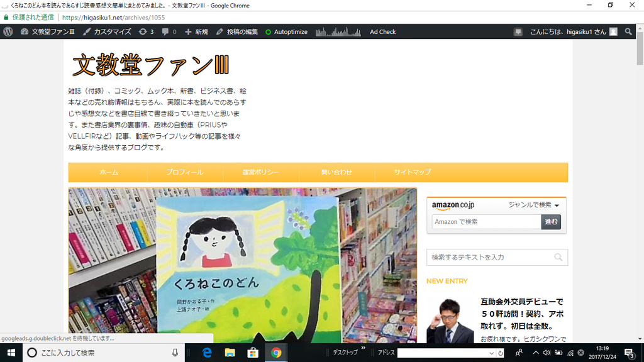The image size is (644, 362).
Task: Click the 文教堂ファンⅢ site title
Action: tap(151, 65)
